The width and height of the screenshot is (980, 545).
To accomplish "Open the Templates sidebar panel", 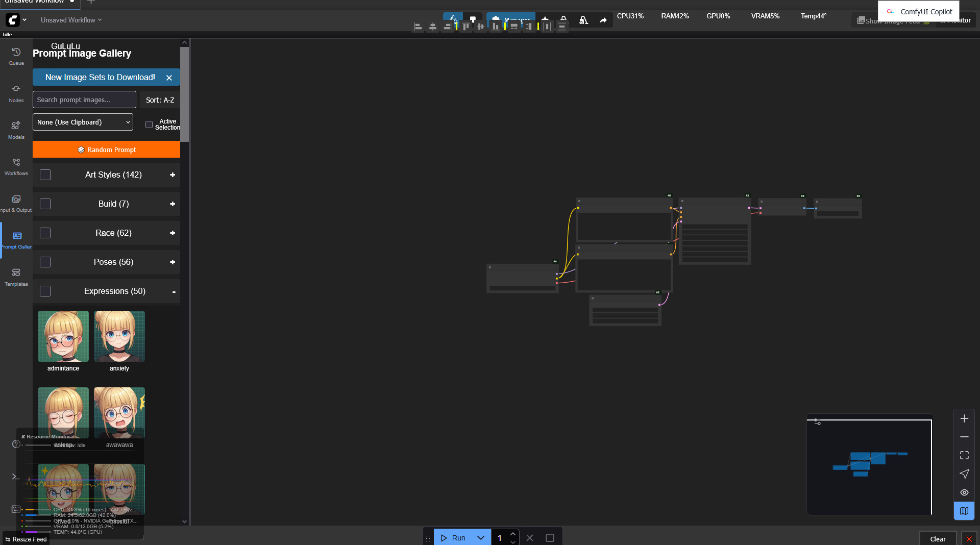I will [16, 277].
